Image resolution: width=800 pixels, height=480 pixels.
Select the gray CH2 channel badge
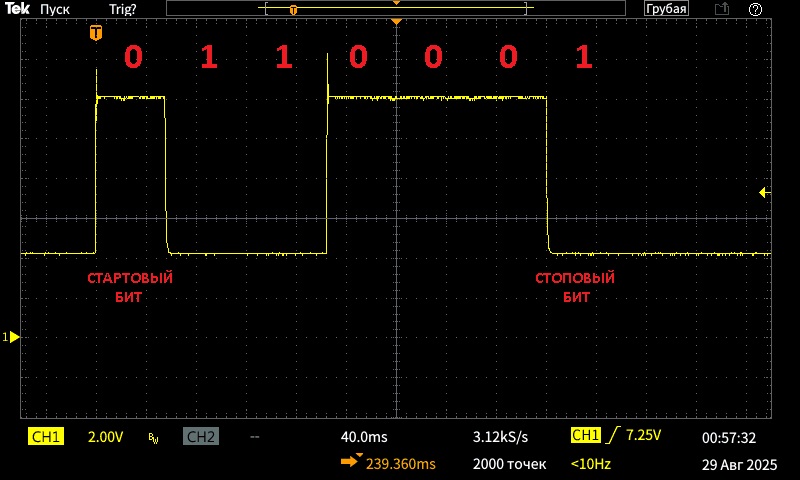tap(201, 437)
